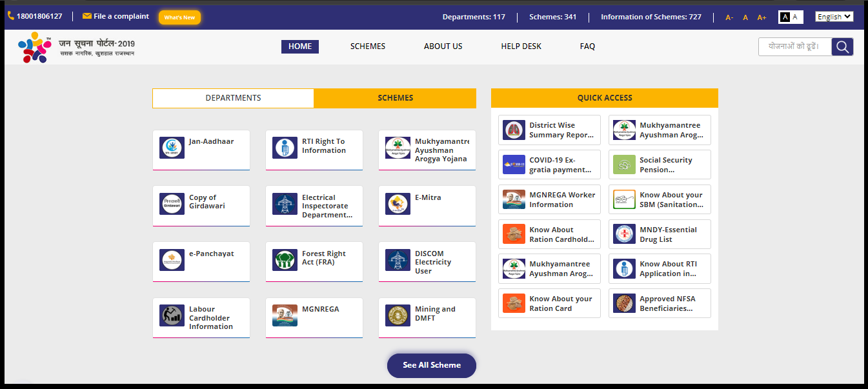Open MNDY-Essential Drug List icon

tap(624, 234)
